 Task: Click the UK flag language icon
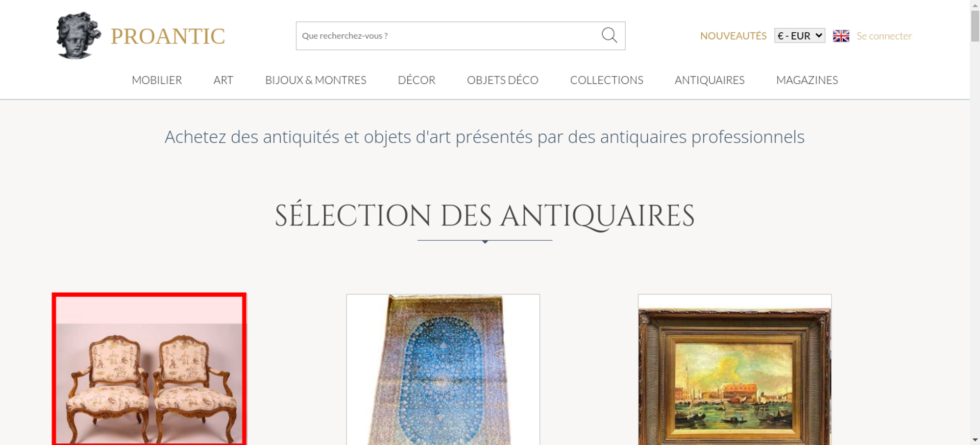click(841, 36)
